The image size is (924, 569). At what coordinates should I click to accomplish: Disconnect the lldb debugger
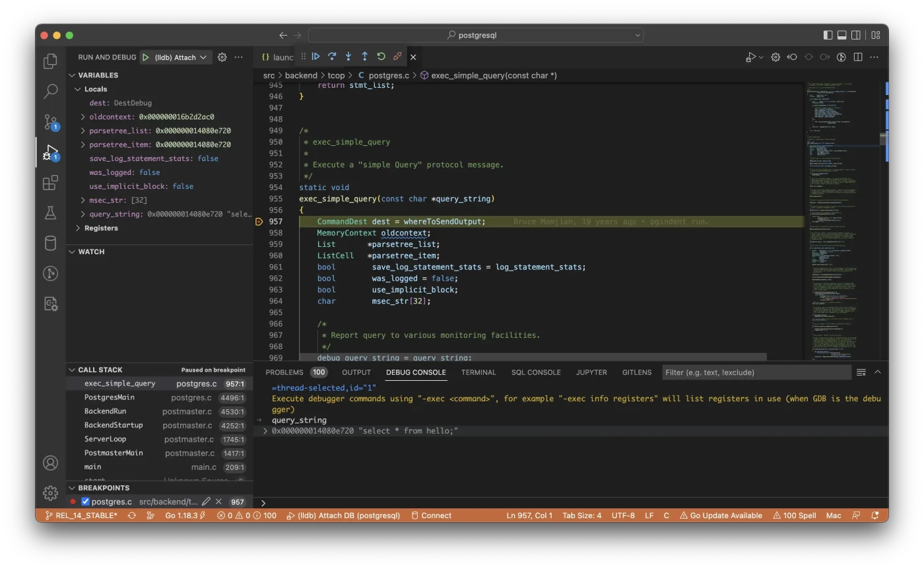pos(397,56)
